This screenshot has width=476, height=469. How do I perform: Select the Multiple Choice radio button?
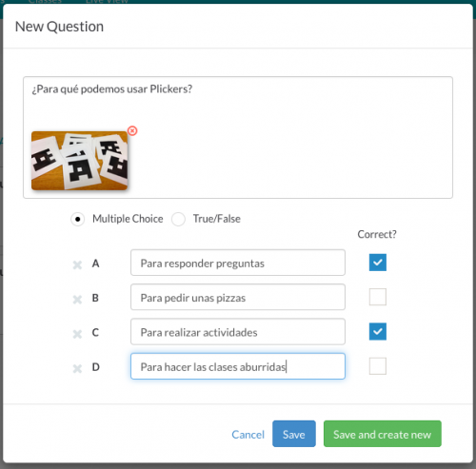(78, 219)
